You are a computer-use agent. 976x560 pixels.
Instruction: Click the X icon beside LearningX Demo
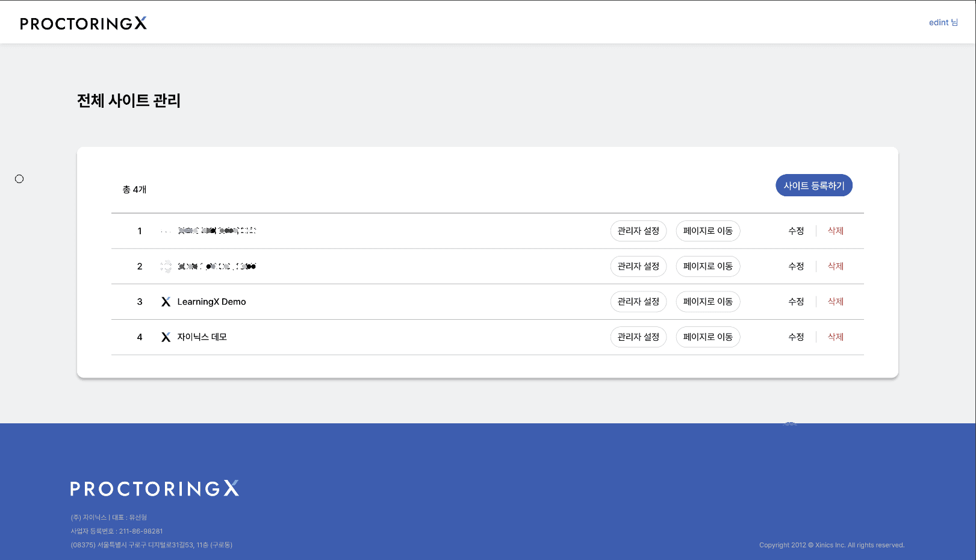(166, 302)
